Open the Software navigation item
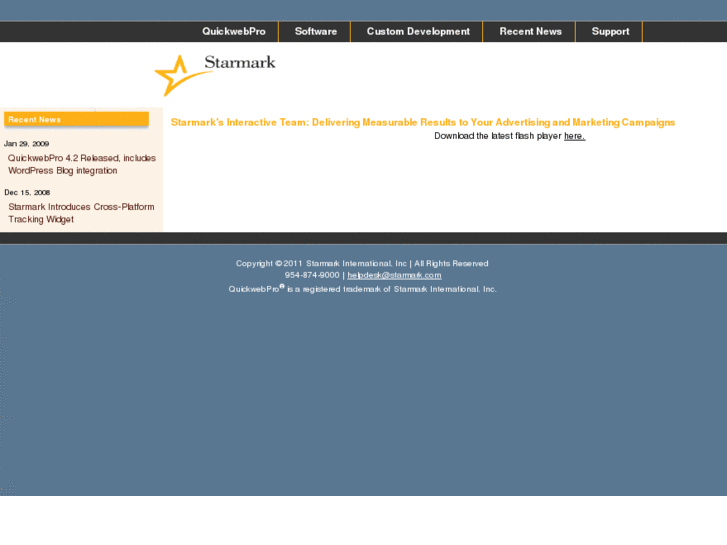 pyautogui.click(x=316, y=32)
